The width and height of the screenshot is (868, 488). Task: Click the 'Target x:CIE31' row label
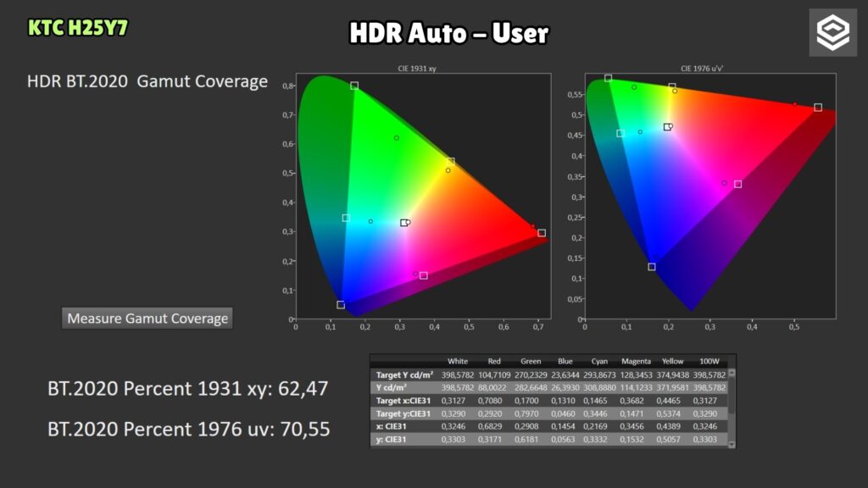(x=403, y=401)
